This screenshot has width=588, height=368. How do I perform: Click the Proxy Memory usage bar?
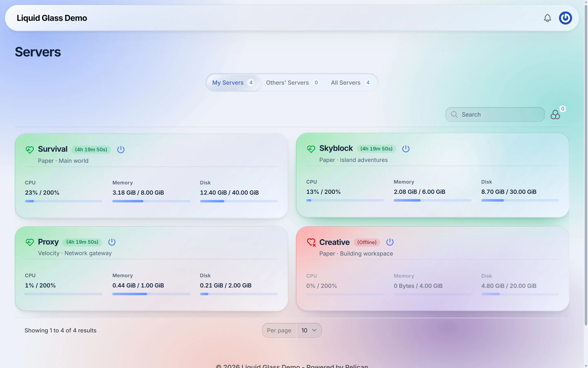pyautogui.click(x=151, y=294)
